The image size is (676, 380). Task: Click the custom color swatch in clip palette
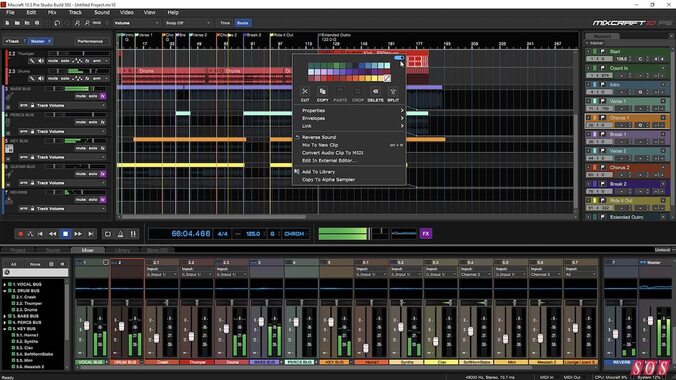pos(387,79)
